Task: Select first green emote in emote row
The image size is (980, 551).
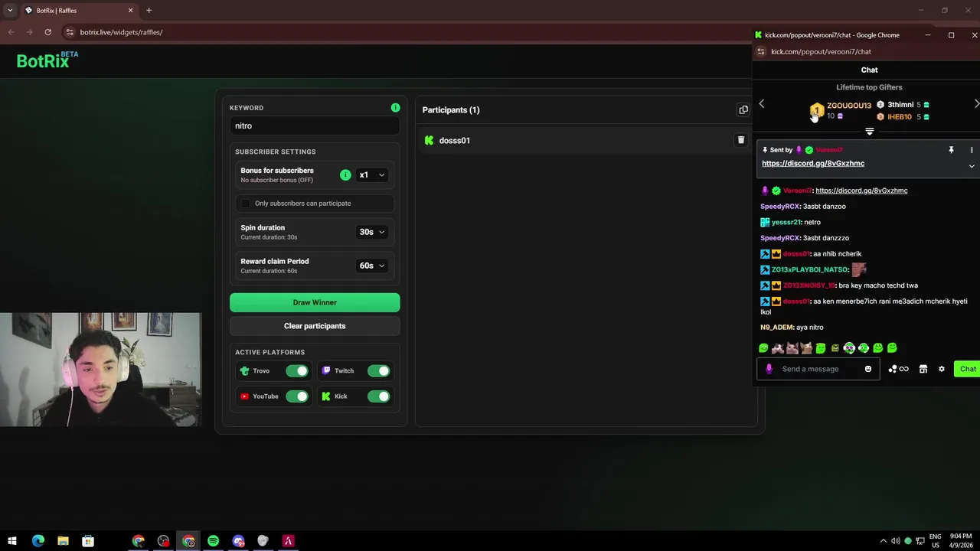Action: [763, 349]
